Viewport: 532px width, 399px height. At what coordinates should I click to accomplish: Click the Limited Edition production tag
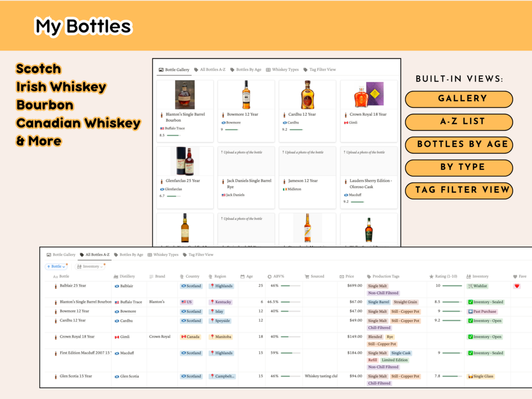pos(394,360)
